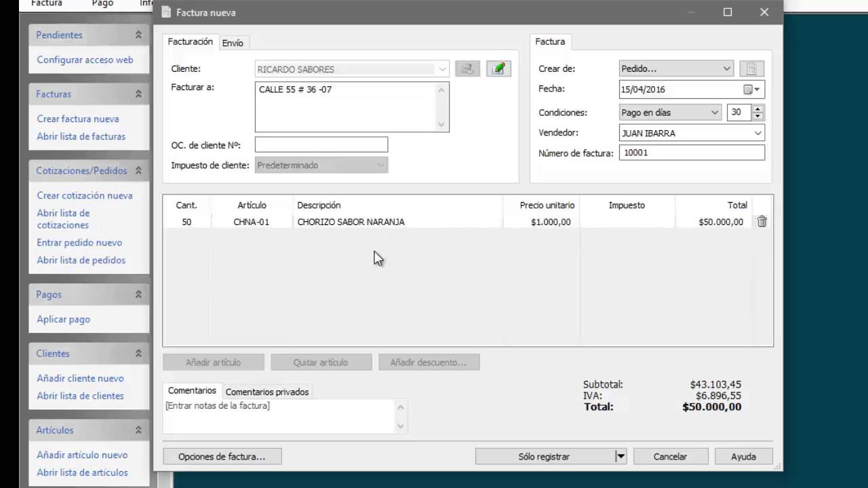Open the calendar picker in Fecha field
868x488 pixels.
point(752,89)
